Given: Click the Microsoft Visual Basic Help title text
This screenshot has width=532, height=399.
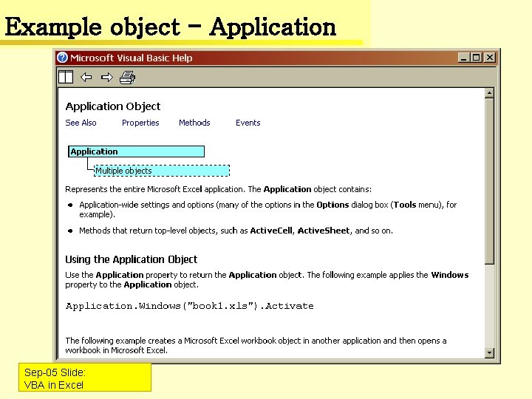Looking at the screenshot, I should [x=131, y=58].
